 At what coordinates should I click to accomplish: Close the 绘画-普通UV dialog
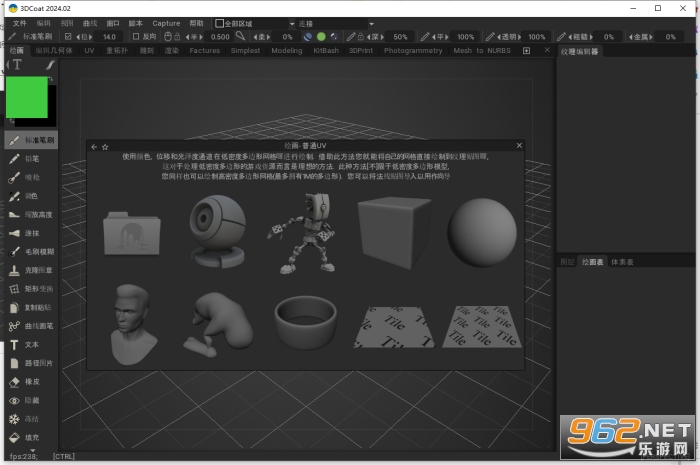pyautogui.click(x=519, y=145)
